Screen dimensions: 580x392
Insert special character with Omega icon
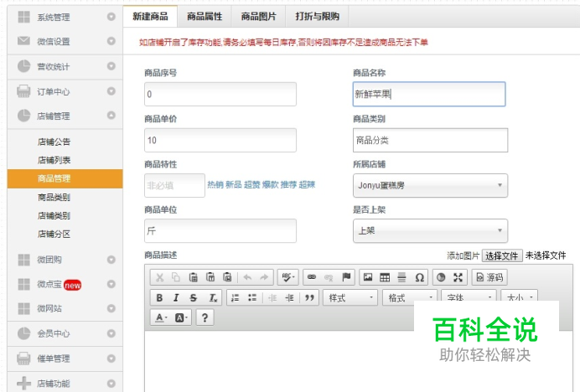point(419,277)
